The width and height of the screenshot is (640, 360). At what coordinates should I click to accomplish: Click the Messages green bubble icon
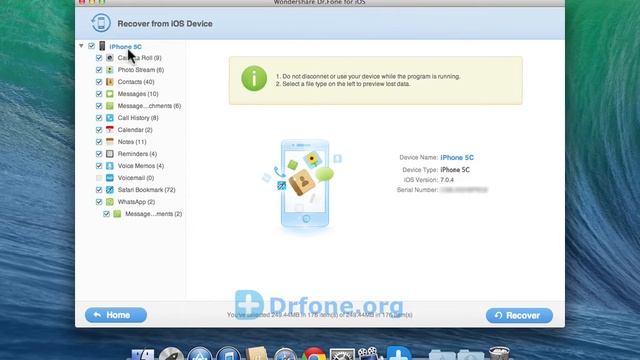[110, 94]
